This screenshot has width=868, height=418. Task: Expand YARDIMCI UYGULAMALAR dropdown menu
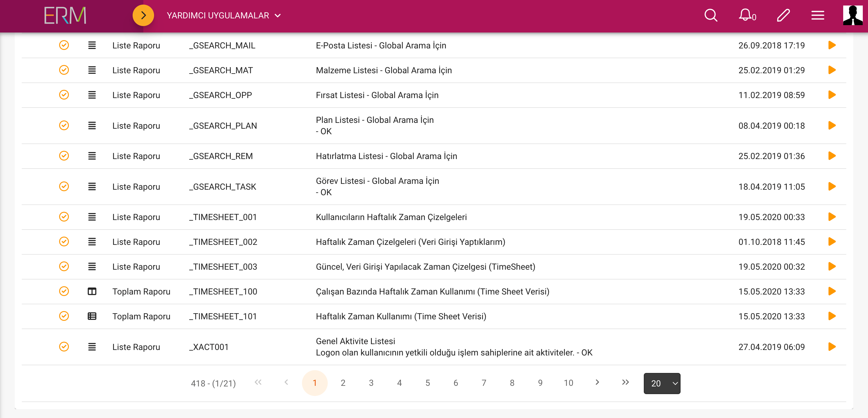224,16
